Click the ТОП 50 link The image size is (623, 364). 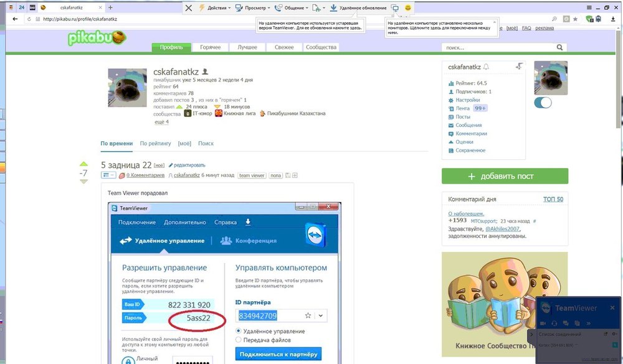552,199
